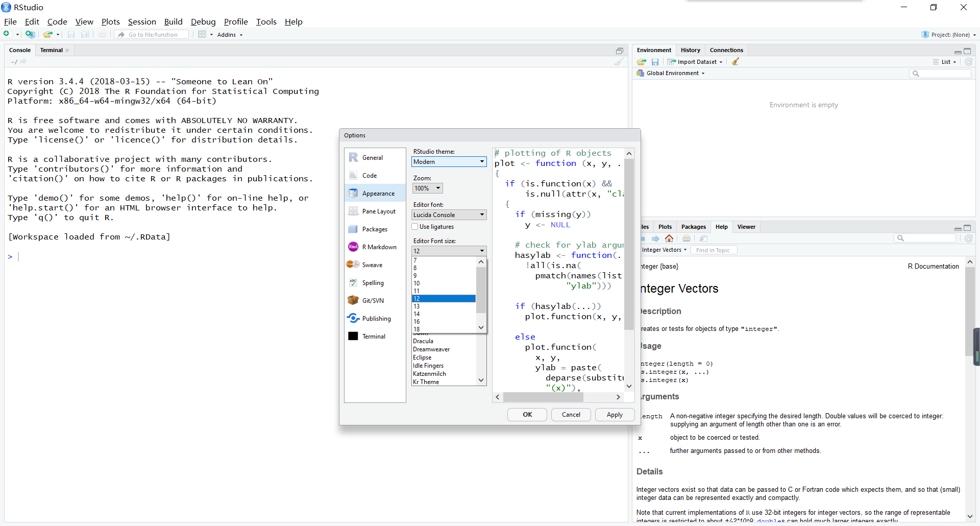Go to Help home page

[669, 238]
